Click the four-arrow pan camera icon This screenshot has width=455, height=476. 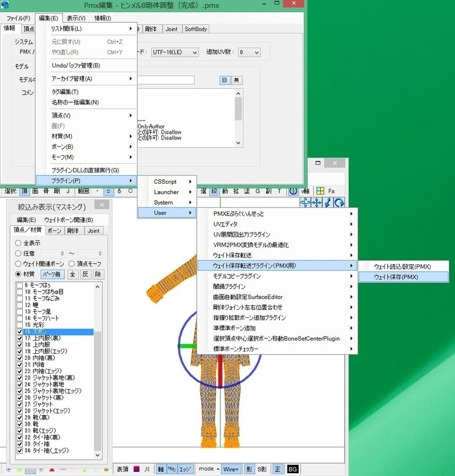pos(317,202)
